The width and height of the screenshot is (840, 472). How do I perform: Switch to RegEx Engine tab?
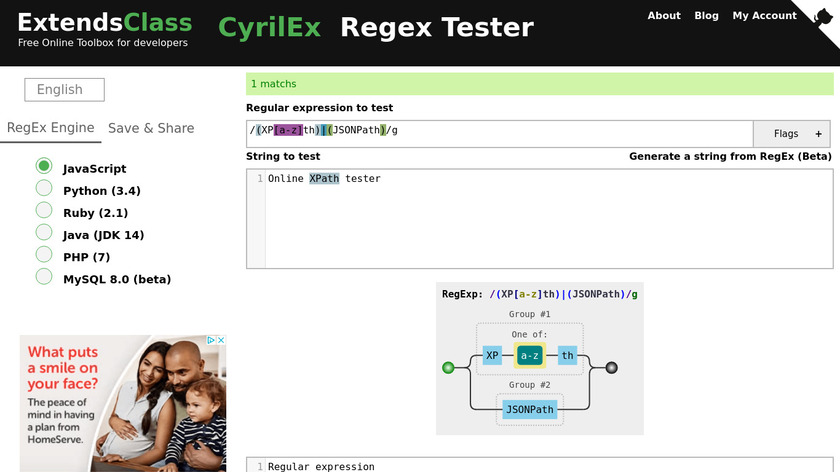coord(50,128)
